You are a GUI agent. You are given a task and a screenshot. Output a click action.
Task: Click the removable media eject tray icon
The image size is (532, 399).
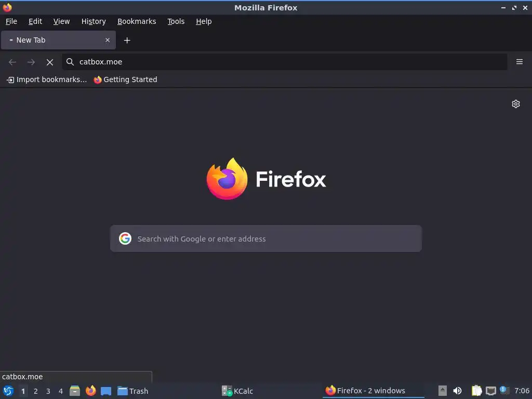(x=443, y=391)
